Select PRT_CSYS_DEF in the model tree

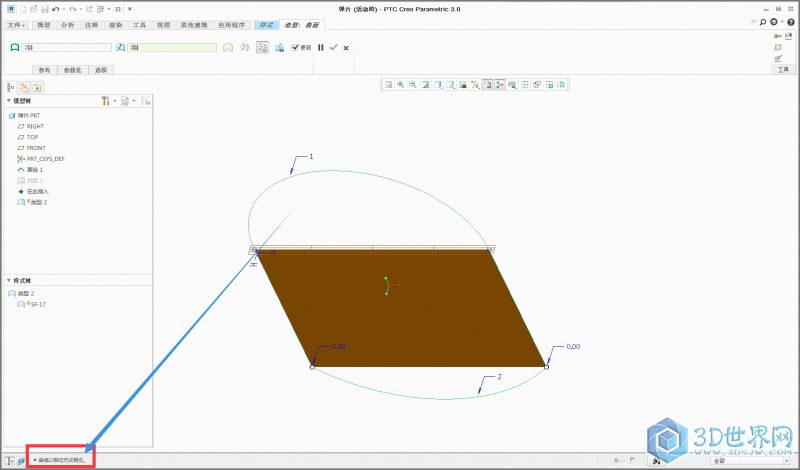[41, 159]
